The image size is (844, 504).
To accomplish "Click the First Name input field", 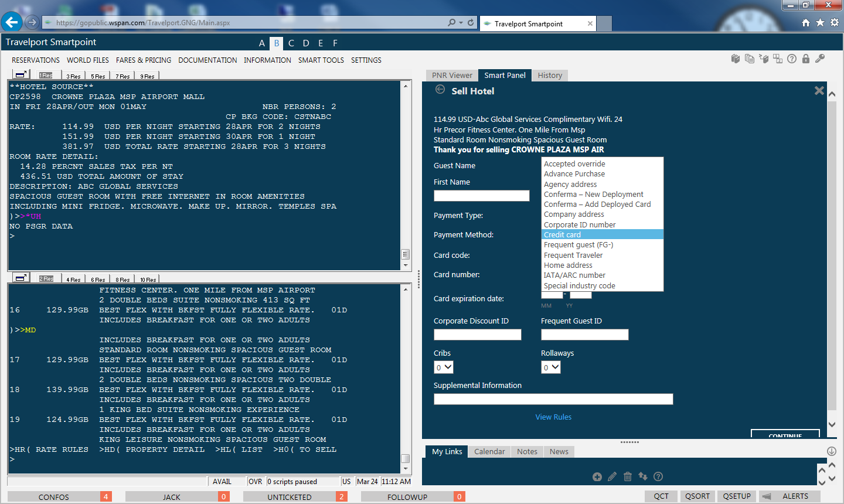I will click(x=482, y=196).
